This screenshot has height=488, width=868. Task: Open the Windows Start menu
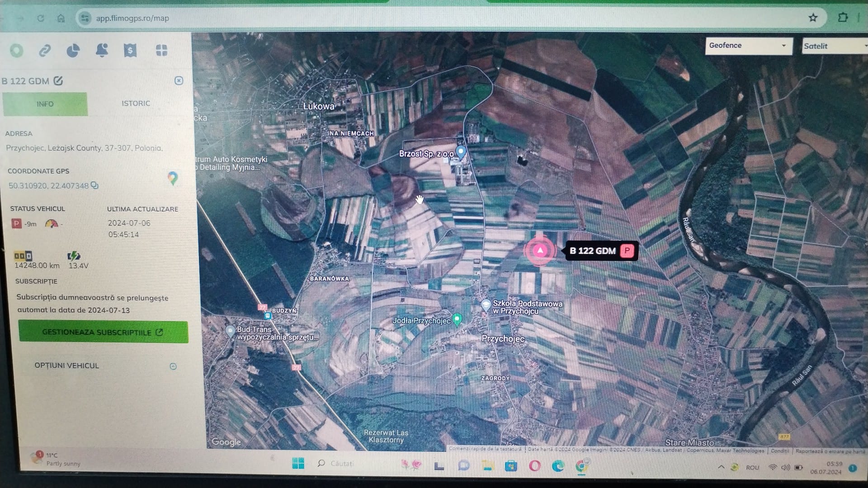click(298, 464)
